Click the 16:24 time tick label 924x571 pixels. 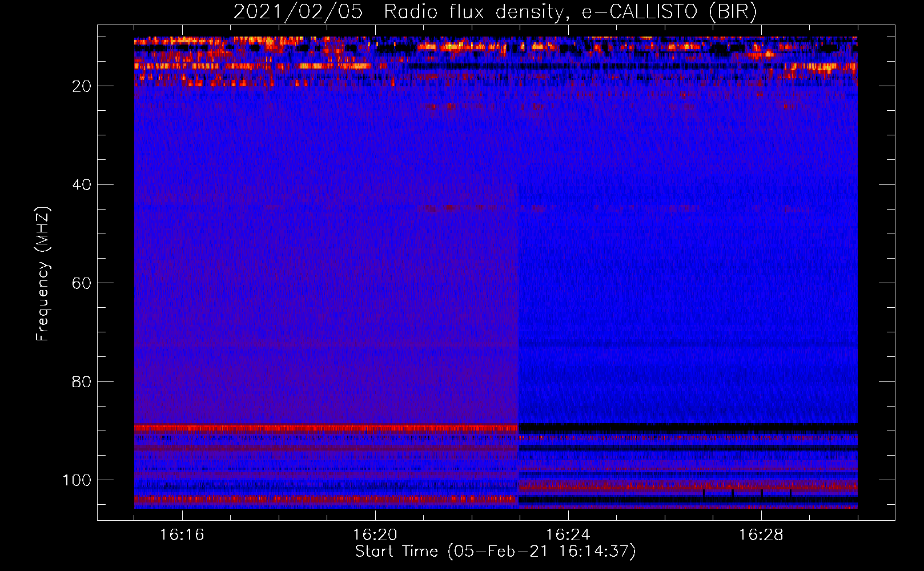click(568, 535)
